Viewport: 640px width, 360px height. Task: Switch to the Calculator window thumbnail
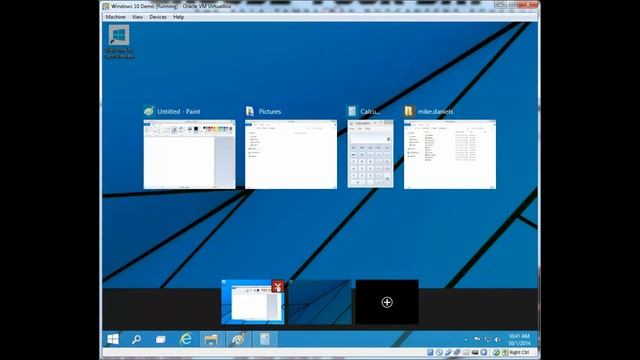pos(371,154)
